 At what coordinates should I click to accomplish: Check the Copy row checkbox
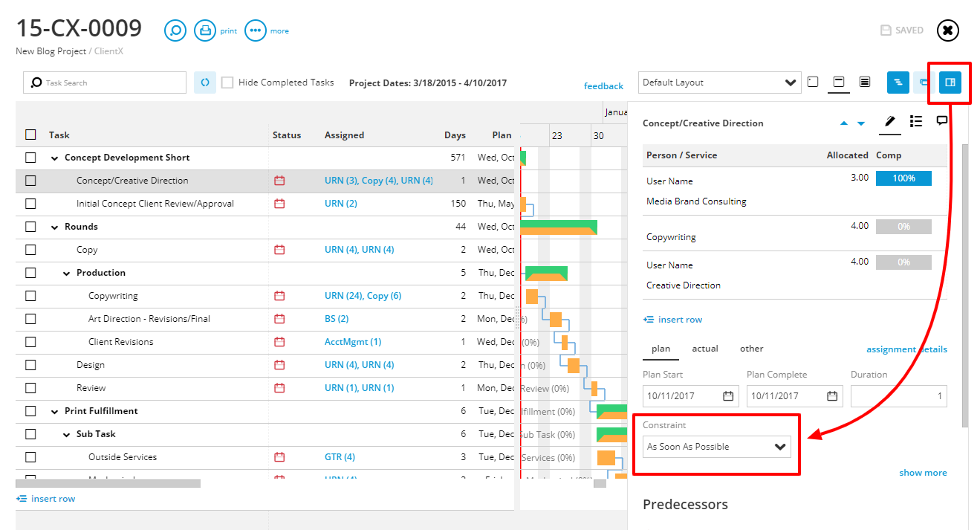pos(30,250)
